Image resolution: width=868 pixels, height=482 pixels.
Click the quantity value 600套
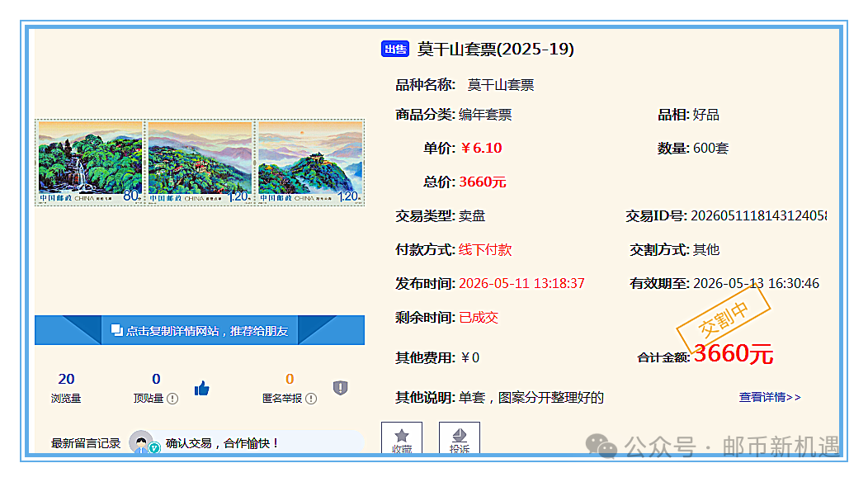pyautogui.click(x=710, y=148)
